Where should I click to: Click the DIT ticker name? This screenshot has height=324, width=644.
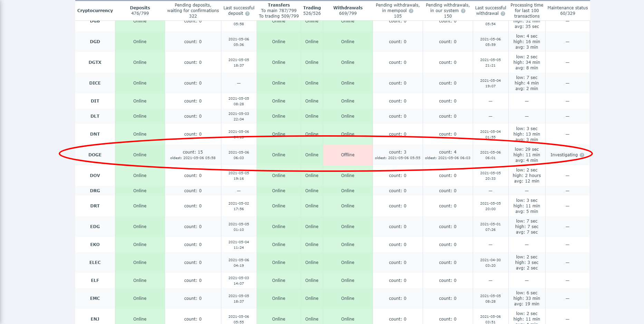(x=95, y=101)
